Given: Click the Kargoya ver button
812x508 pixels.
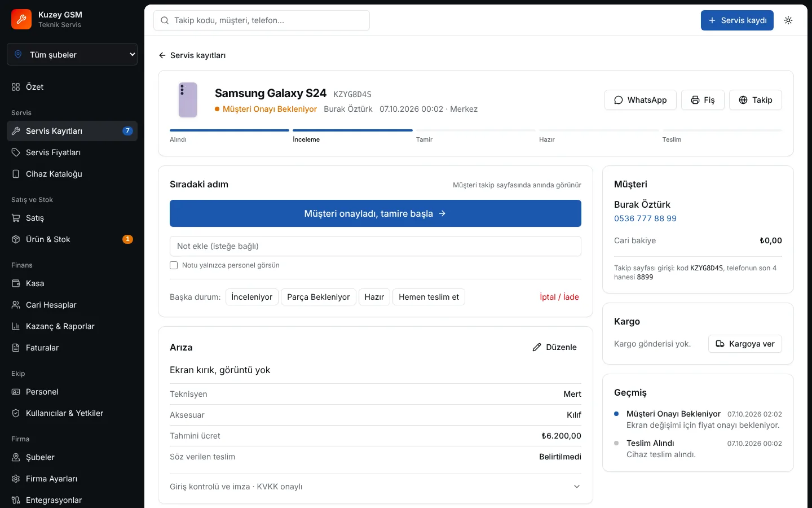Looking at the screenshot, I should 745,344.
